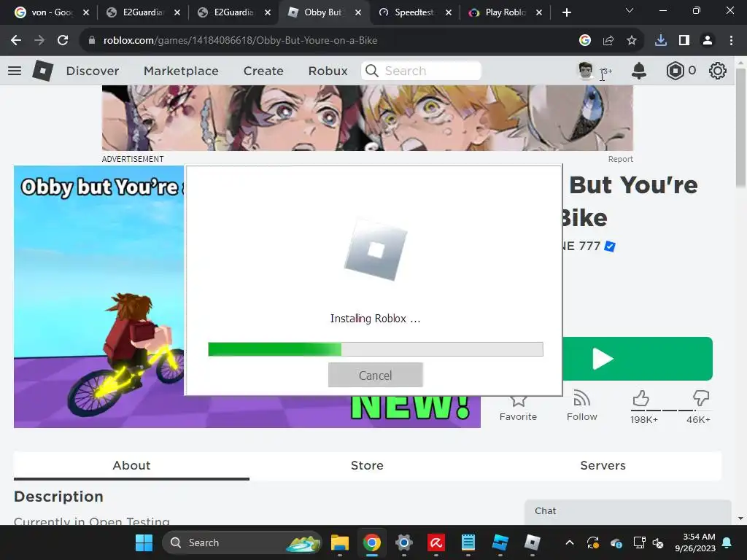Screen dimensions: 747x560
Task: Toggle the Chrome side panel
Action: tap(684, 41)
